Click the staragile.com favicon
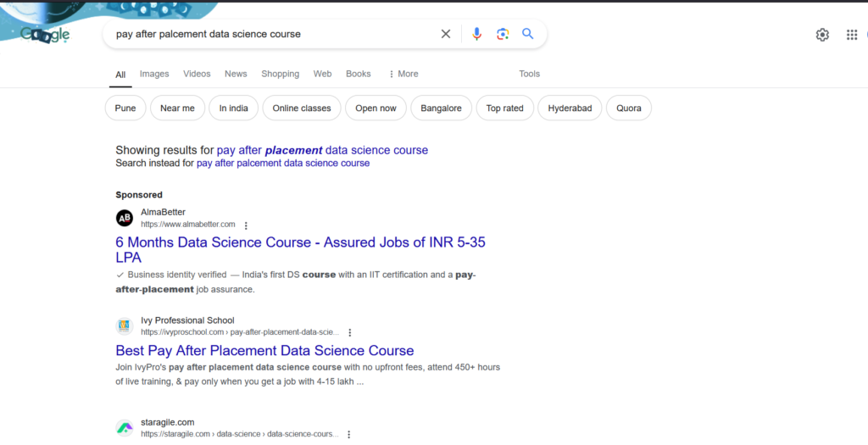 coord(125,428)
